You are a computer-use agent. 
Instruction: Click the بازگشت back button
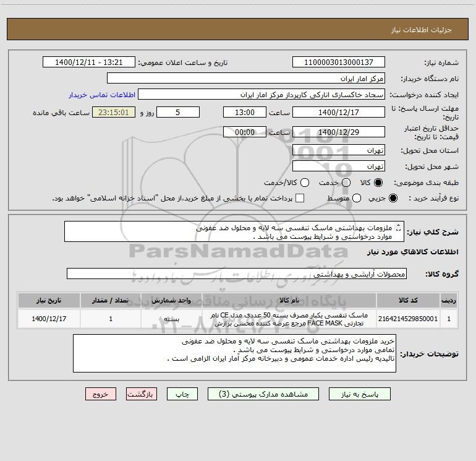pos(142,394)
